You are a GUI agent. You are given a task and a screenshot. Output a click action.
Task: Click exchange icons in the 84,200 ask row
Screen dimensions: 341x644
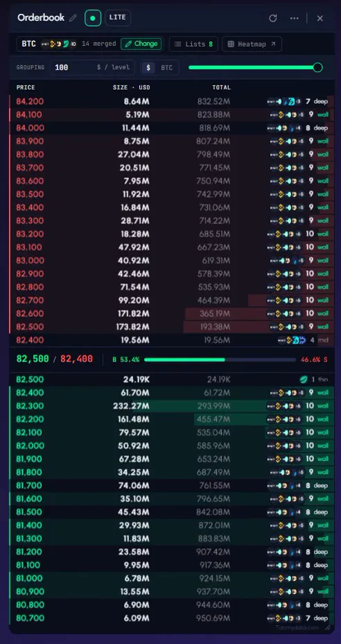(x=284, y=101)
